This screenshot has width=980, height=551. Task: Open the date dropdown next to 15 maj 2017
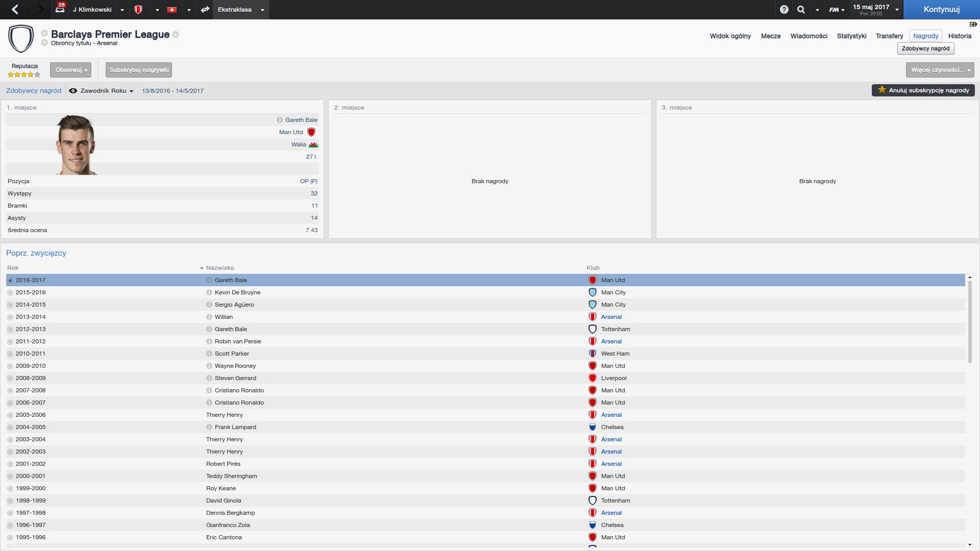[x=897, y=10]
